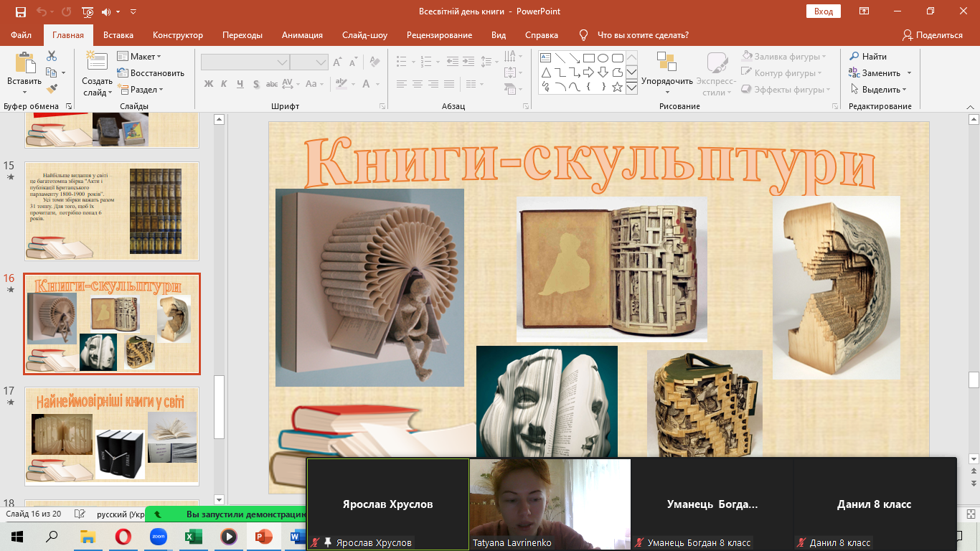Choose the rounded rectangle shape

point(617,58)
